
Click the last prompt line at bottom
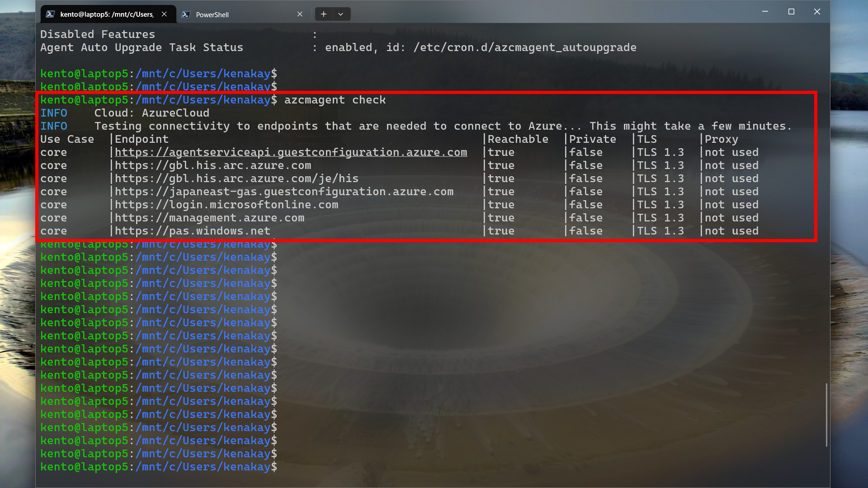(x=158, y=467)
